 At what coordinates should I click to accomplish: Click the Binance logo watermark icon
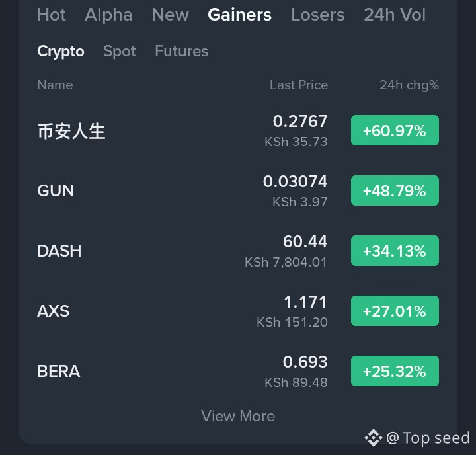(x=374, y=438)
